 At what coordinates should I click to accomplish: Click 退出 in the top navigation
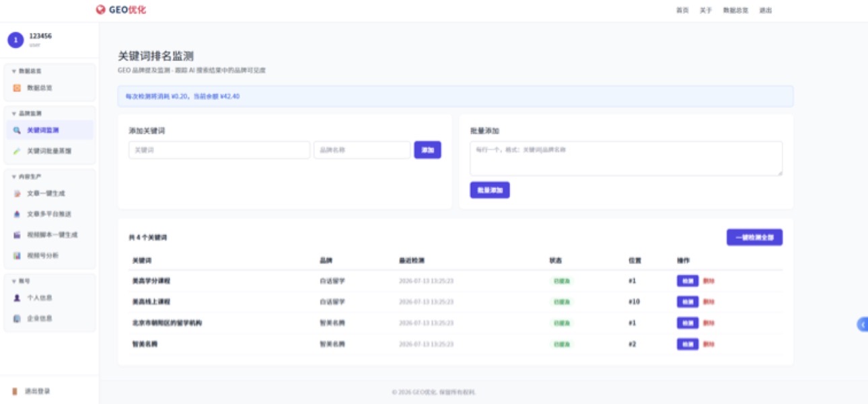pyautogui.click(x=766, y=11)
